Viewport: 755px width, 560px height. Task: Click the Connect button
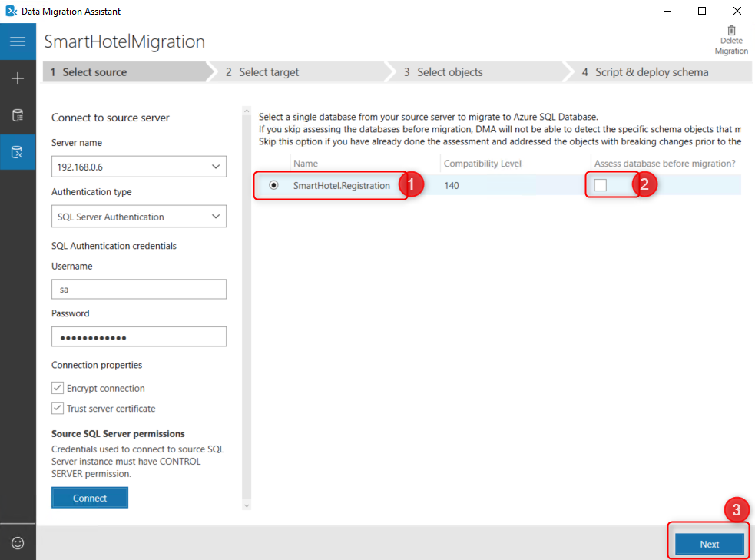[x=90, y=498]
